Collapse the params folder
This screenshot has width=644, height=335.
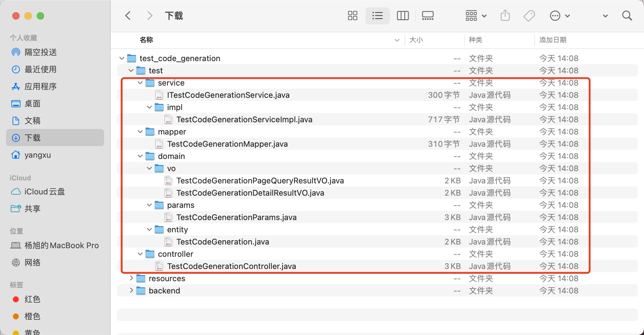coord(149,205)
